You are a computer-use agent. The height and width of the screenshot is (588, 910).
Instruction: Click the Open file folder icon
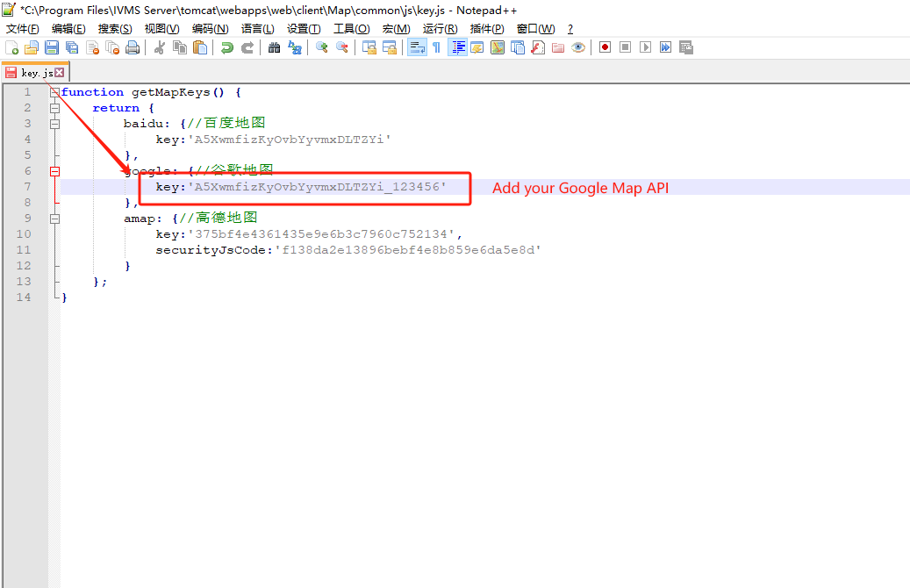[32, 47]
